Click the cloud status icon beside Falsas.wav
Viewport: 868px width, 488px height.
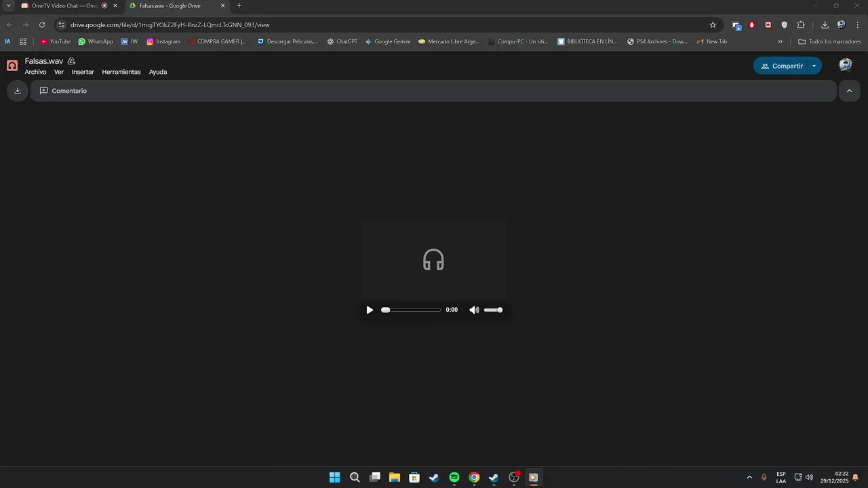point(71,61)
